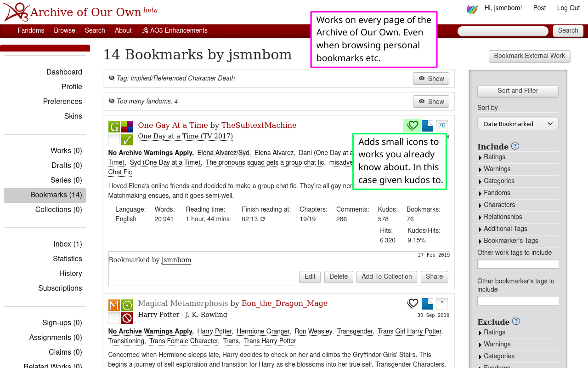Click the Sort and Filter button
Screen dimensions: 588x368
coord(518,91)
